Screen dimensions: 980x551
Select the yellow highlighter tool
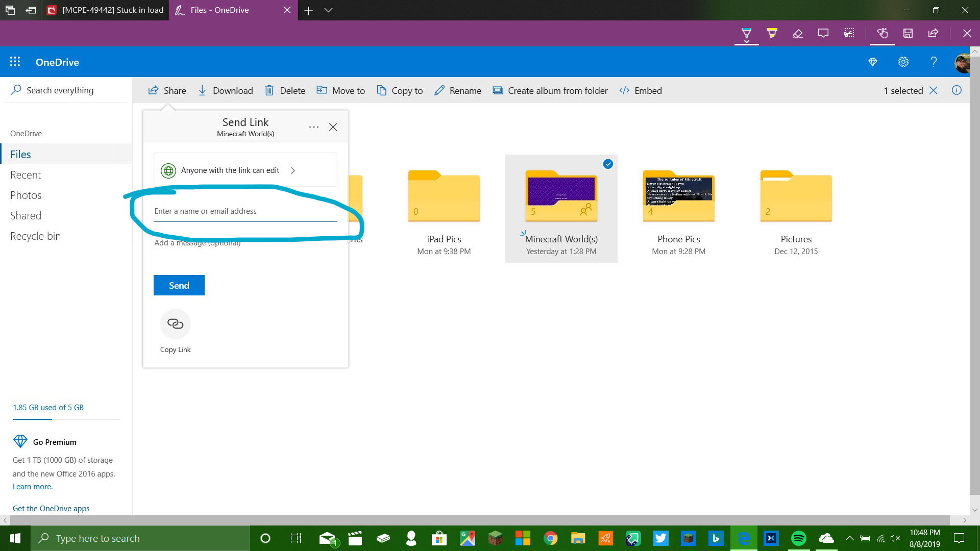pyautogui.click(x=772, y=34)
